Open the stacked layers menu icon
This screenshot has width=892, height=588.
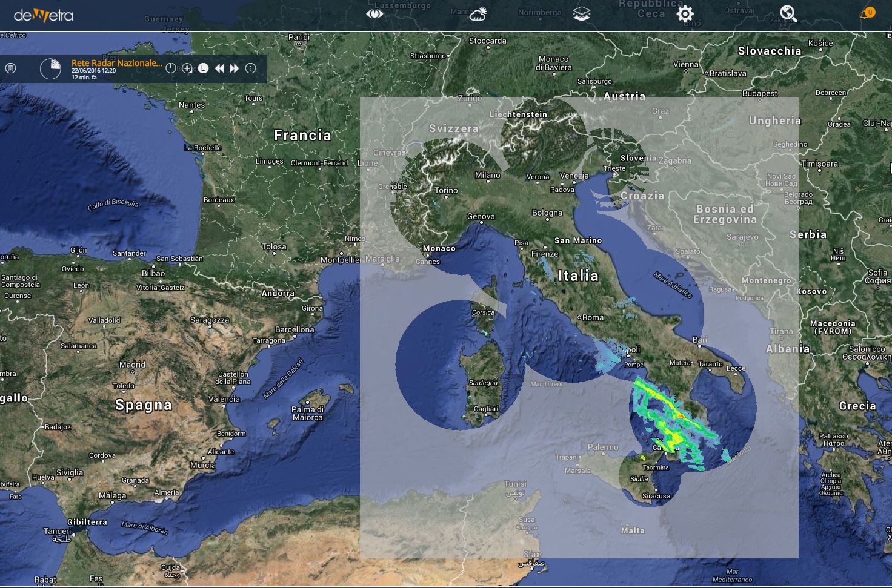[x=582, y=13]
